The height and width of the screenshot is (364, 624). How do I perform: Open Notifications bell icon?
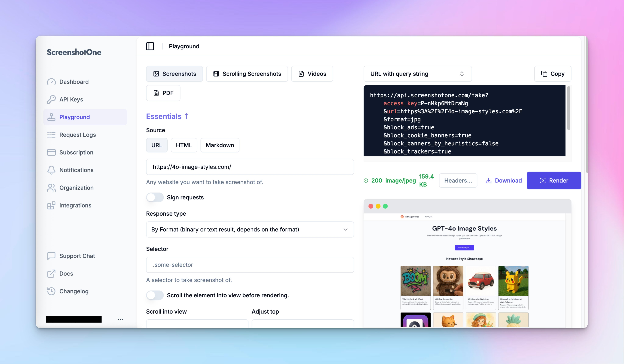[51, 170]
